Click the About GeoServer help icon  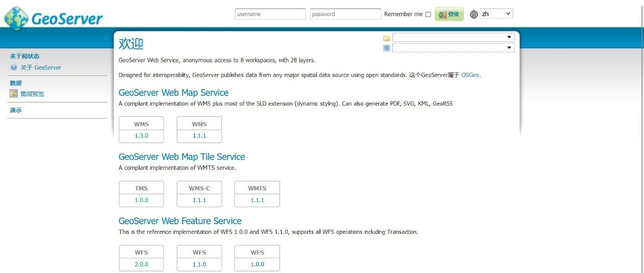[x=14, y=67]
